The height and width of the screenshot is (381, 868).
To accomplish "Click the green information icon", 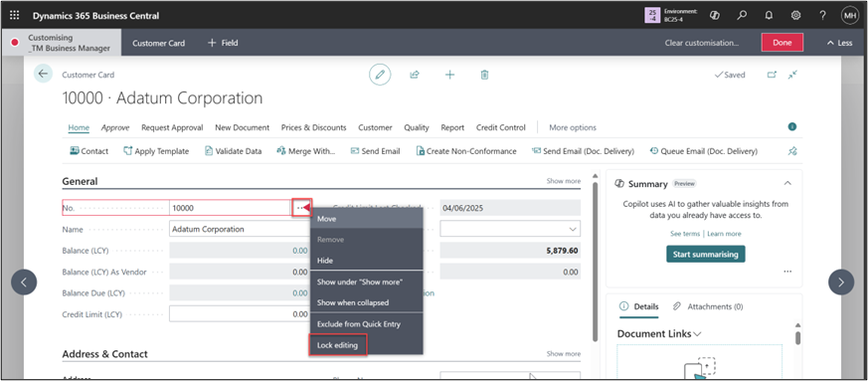I will [x=792, y=126].
